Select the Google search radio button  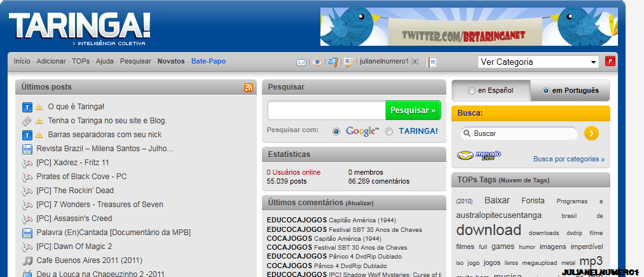click(x=336, y=132)
